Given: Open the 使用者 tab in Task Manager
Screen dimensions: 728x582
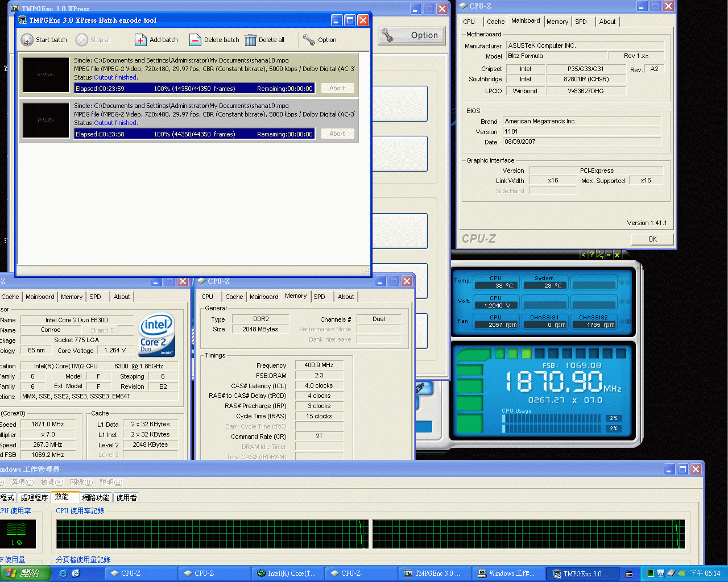Looking at the screenshot, I should tap(126, 497).
